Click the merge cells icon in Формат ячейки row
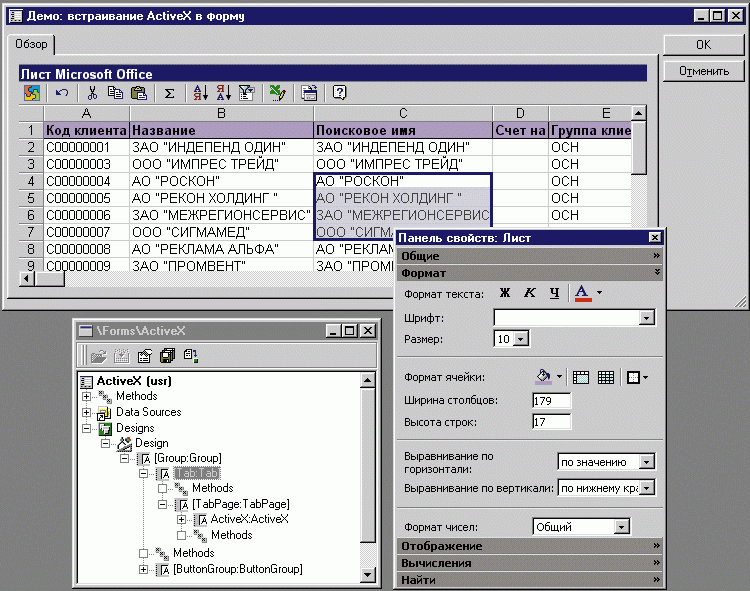Viewport: 750px width, 591px height. [581, 377]
